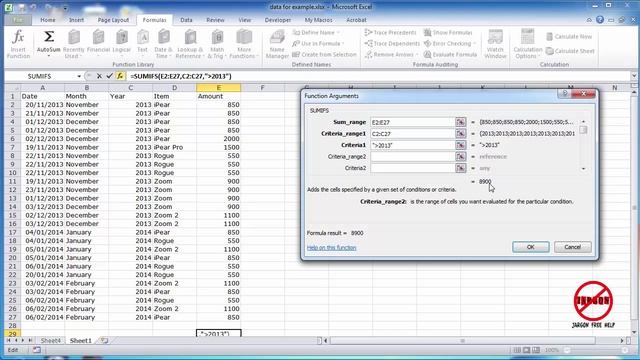This screenshot has height=360, width=640.
Task: Open the Financial functions icon
Action: [x=98, y=42]
